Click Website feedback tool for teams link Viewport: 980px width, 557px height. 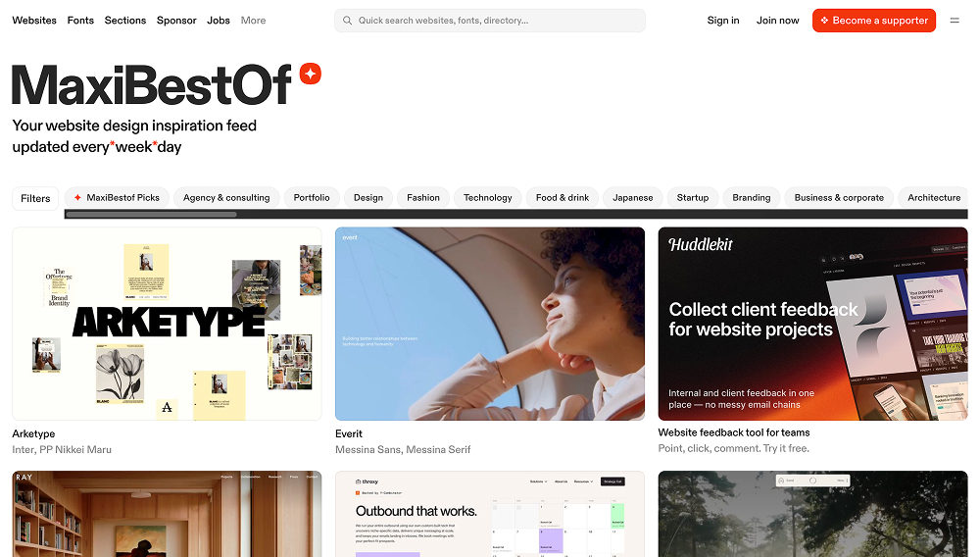click(x=734, y=432)
